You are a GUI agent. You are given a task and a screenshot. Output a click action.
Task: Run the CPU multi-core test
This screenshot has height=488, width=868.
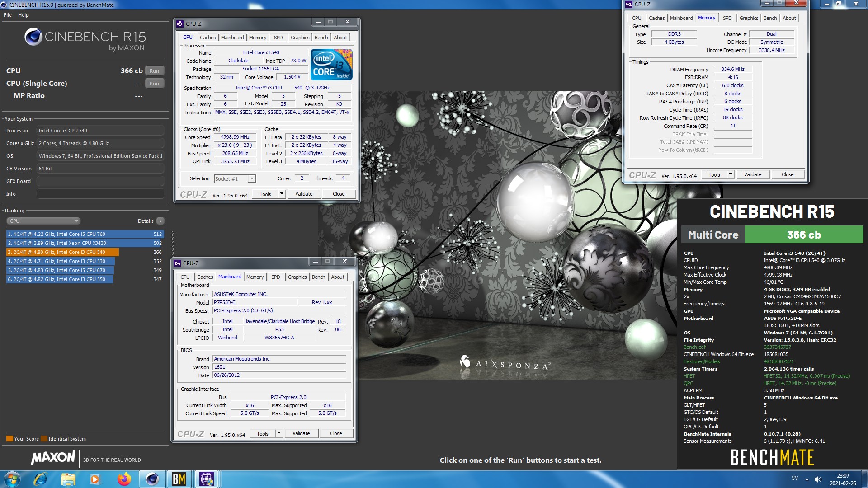pyautogui.click(x=154, y=71)
